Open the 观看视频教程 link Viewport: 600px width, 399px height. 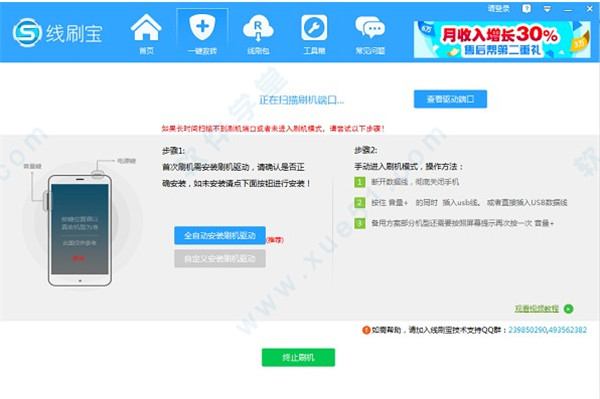coord(536,308)
